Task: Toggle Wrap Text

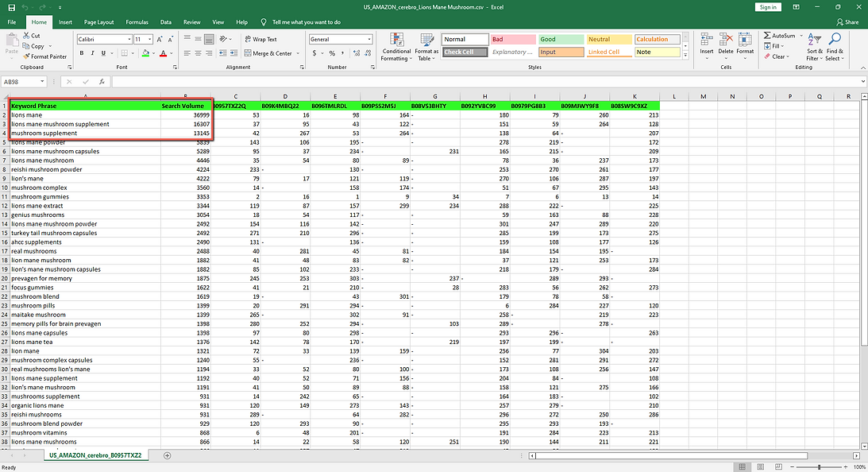Action: (260, 40)
